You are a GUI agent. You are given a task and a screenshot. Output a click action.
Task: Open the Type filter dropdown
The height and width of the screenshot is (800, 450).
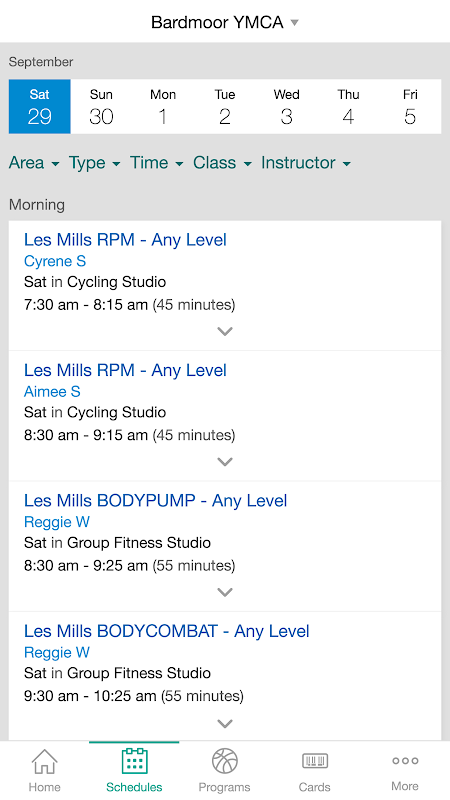click(x=95, y=163)
